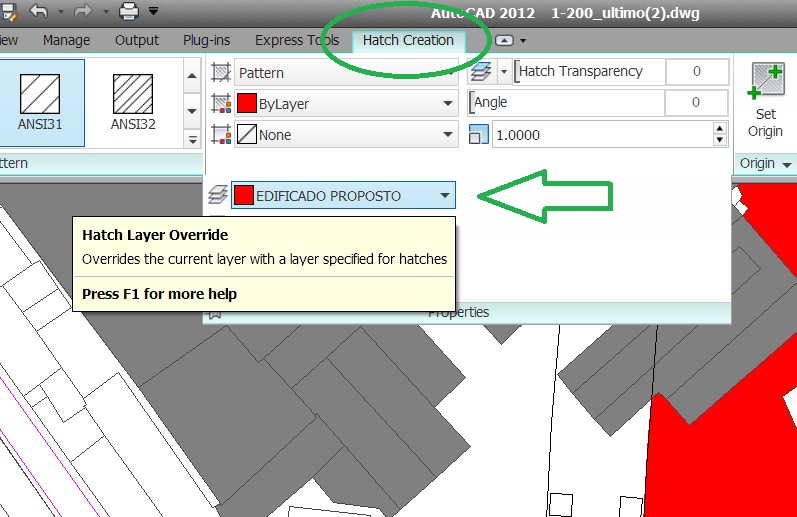The width and height of the screenshot is (797, 517).
Task: Click the undo arrow icon
Action: click(39, 10)
